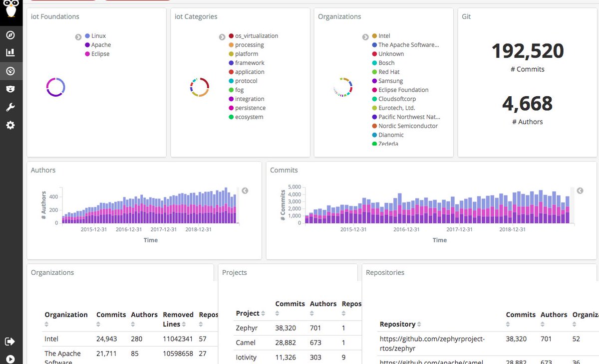Viewport: 599px width, 364px height.
Task: Open Visualize via the bar chart icon
Action: point(10,53)
